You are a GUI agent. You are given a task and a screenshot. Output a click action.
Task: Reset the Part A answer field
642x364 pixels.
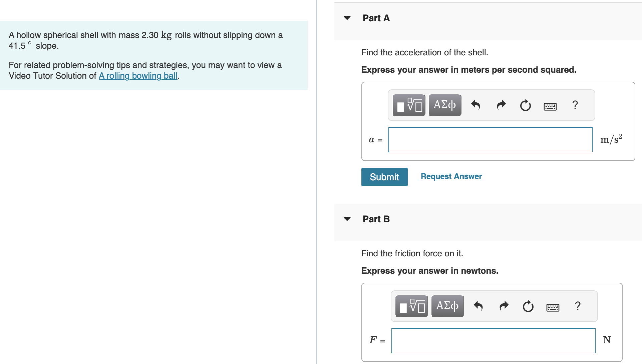[526, 106]
